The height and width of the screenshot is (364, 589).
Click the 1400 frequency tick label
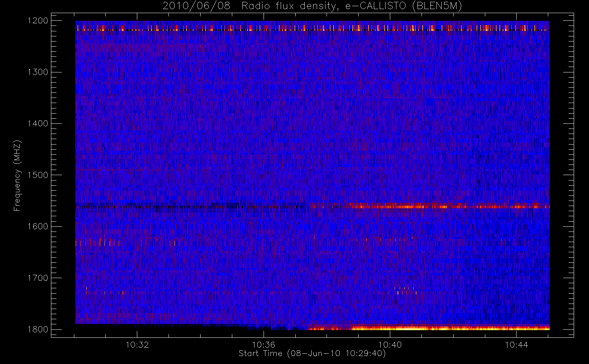38,123
